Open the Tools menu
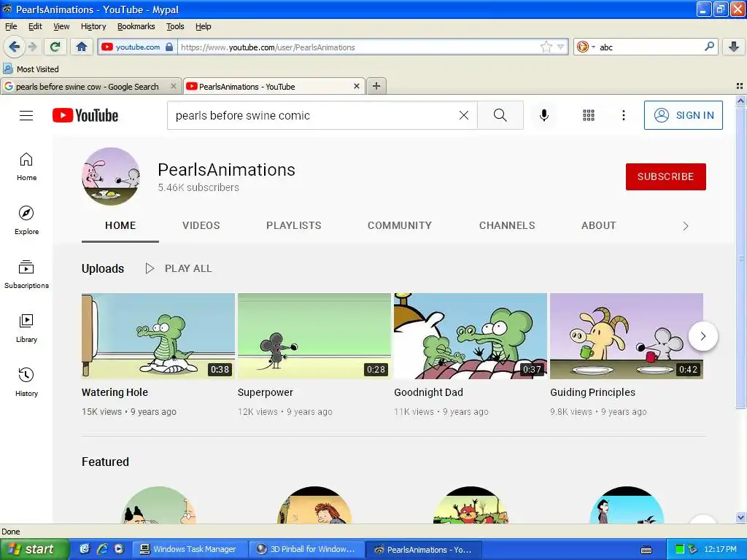This screenshot has width=747, height=560. (175, 26)
